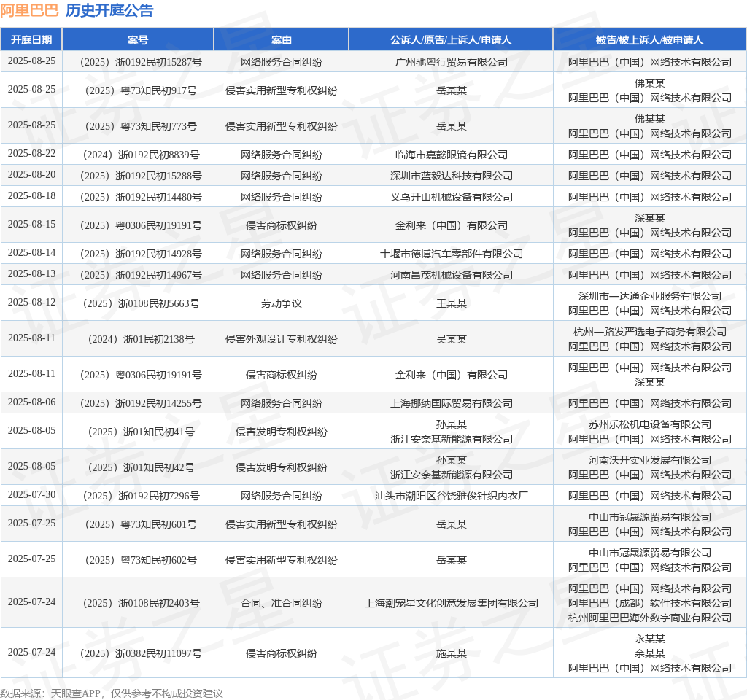
Task: Click plaintiff 深圳市蓝毅达科技有限公司
Action: coord(451,176)
